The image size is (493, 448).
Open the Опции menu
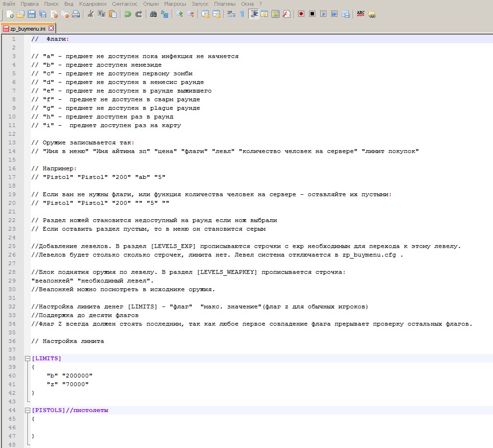151,4
